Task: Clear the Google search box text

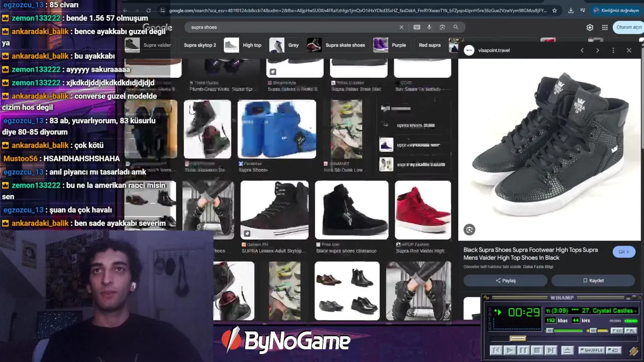Action: 401,27
